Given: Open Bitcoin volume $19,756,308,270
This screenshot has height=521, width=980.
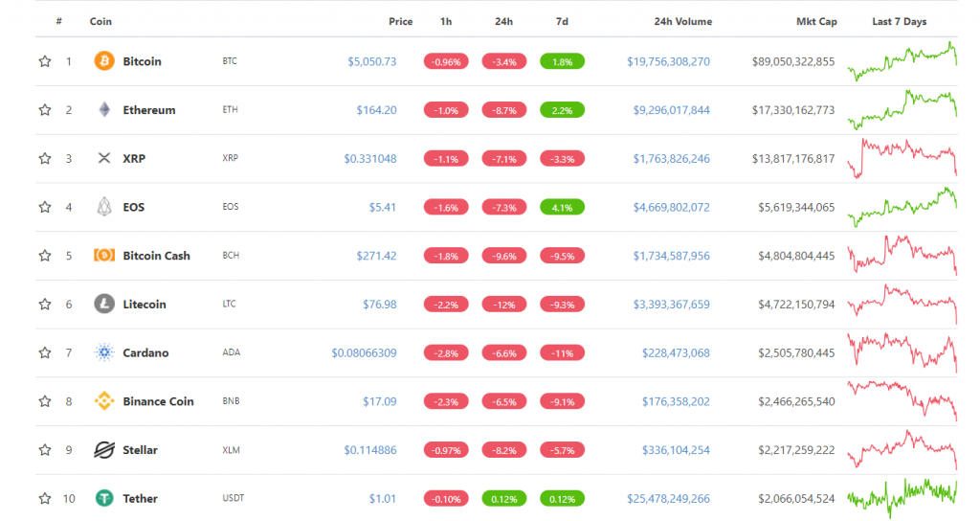Looking at the screenshot, I should click(x=668, y=61).
